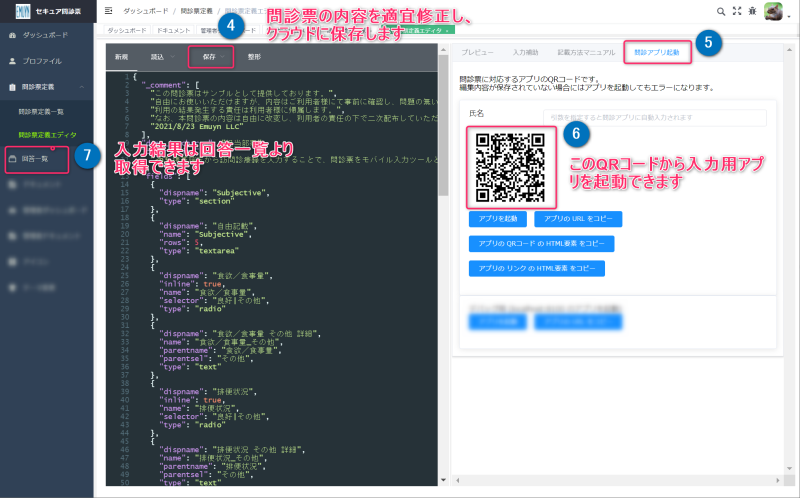Open the 保存 dropdown in editor toolbar
The width and height of the screenshot is (800, 498).
point(213,57)
